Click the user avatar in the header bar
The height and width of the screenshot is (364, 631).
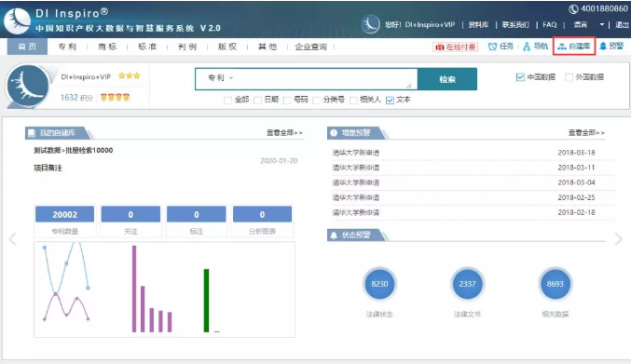[x=370, y=24]
